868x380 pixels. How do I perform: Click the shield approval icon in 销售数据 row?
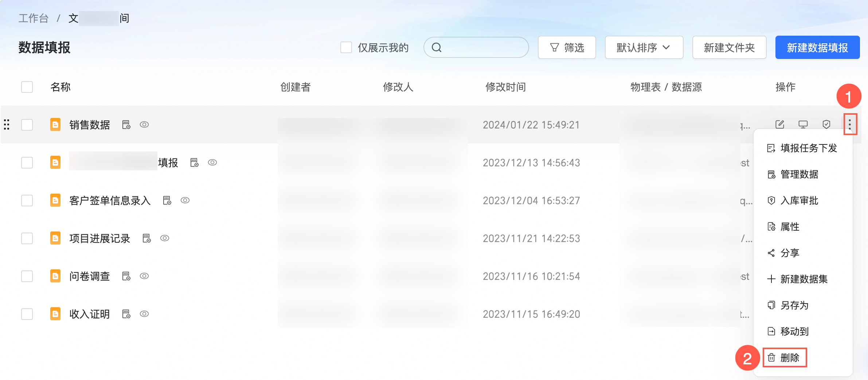pos(826,124)
